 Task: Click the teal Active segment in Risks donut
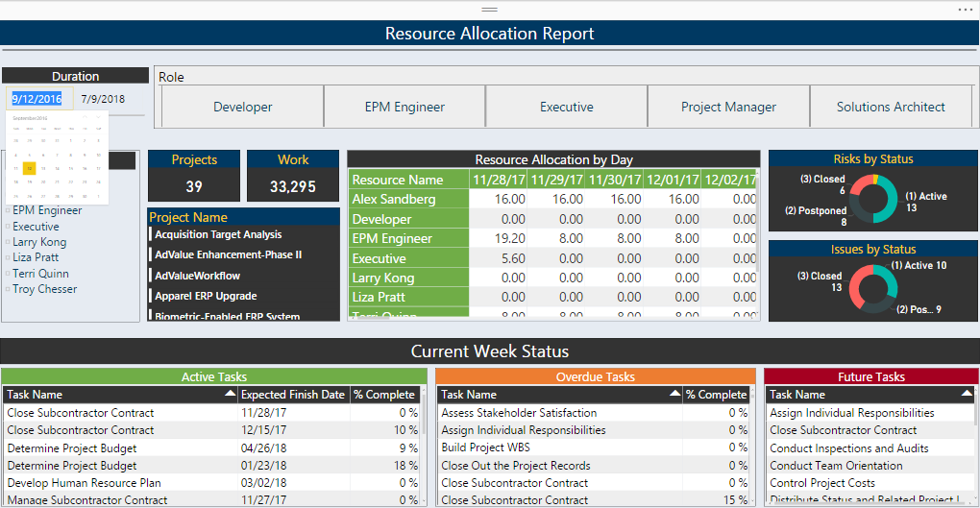(x=892, y=201)
